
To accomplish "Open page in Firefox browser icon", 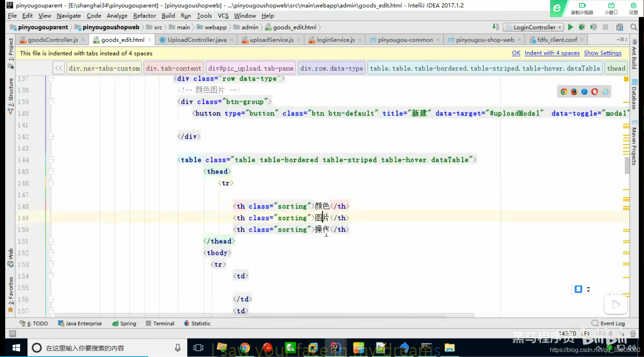I will tap(574, 92).
